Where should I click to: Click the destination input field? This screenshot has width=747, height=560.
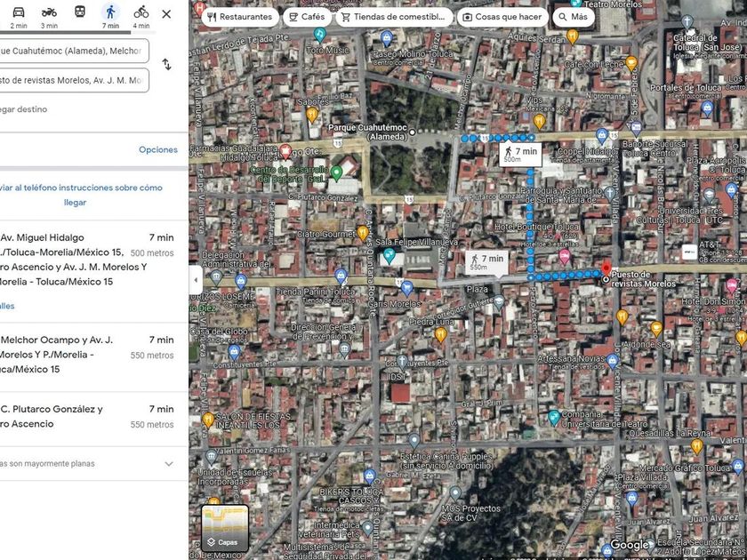click(x=75, y=80)
